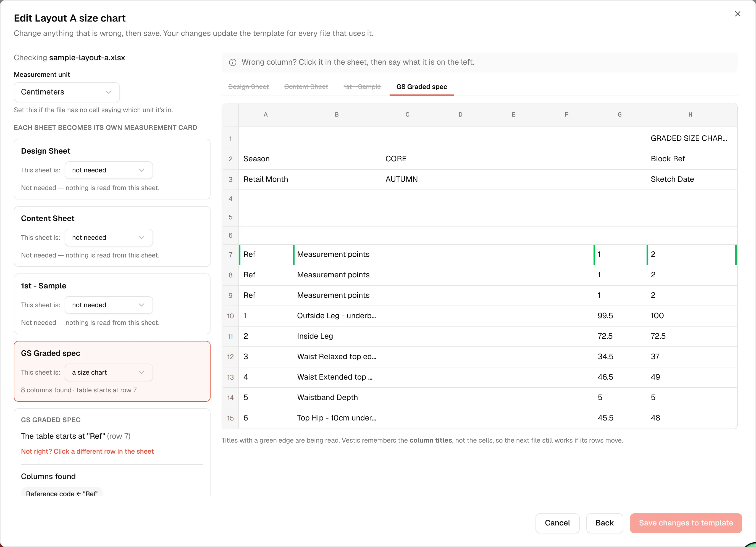Click the 'Waist Relaxed top ed…' cell
This screenshot has height=547, width=756.
click(x=337, y=357)
